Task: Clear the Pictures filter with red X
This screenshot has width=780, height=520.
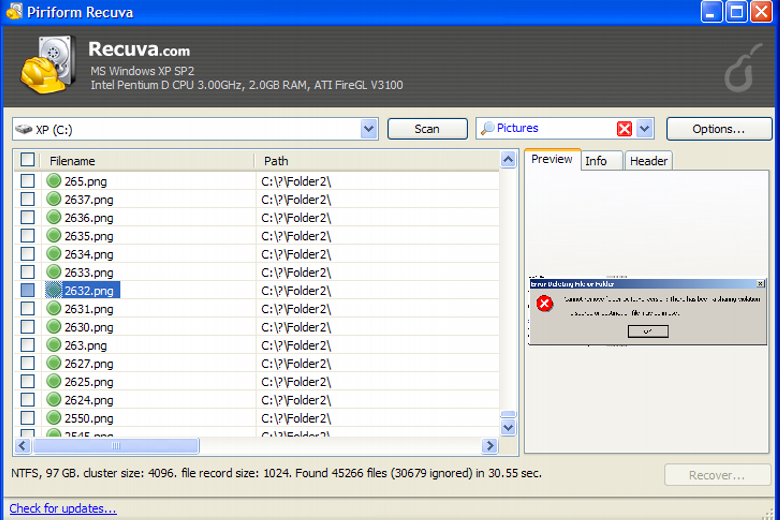Action: pyautogui.click(x=624, y=129)
